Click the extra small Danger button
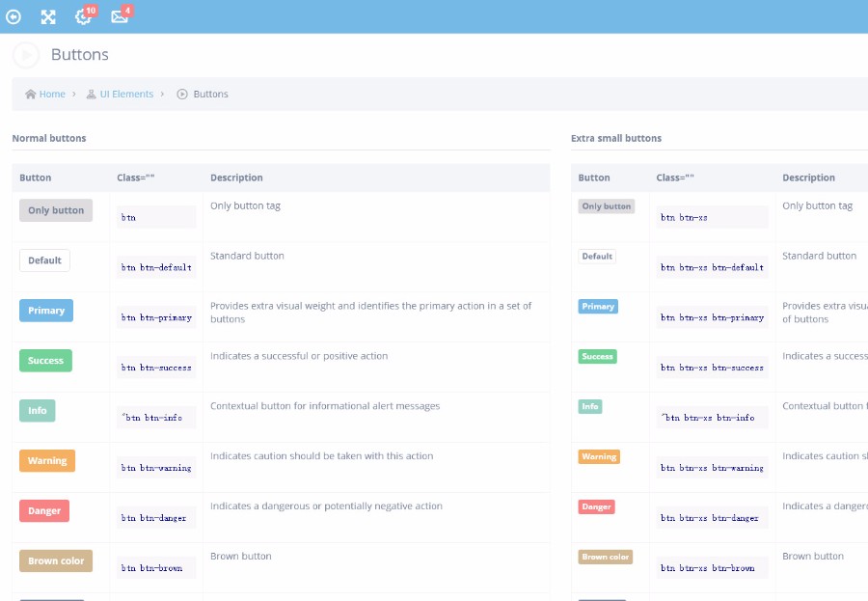The width and height of the screenshot is (868, 601). coord(596,506)
